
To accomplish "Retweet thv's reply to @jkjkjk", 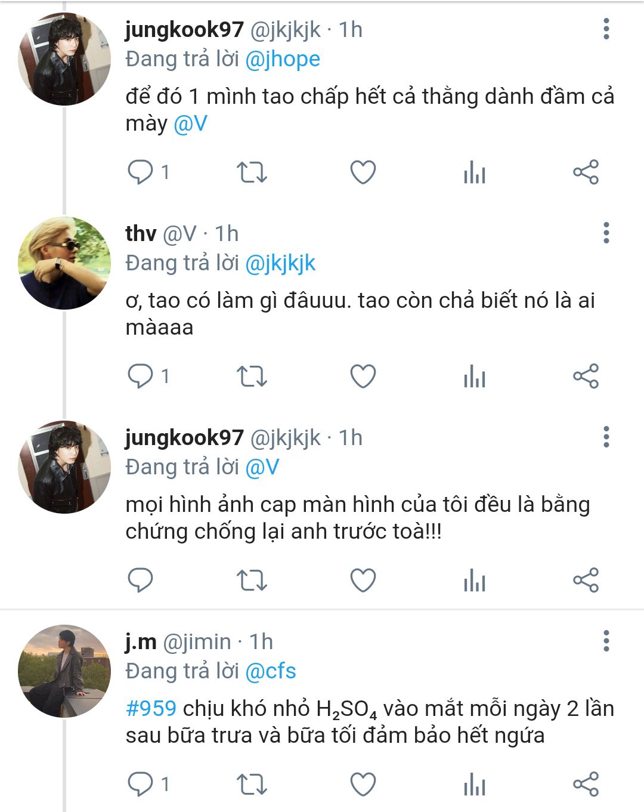I will [x=252, y=376].
